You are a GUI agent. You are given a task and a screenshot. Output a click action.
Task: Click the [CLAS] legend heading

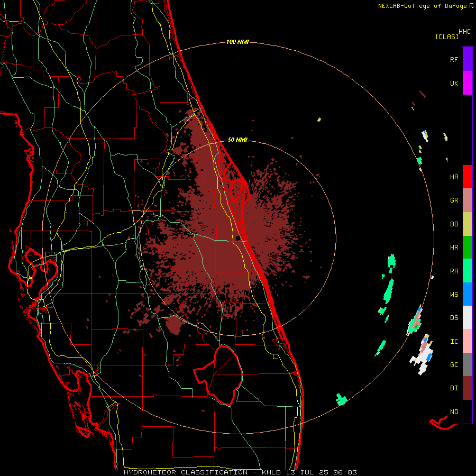pos(447,36)
